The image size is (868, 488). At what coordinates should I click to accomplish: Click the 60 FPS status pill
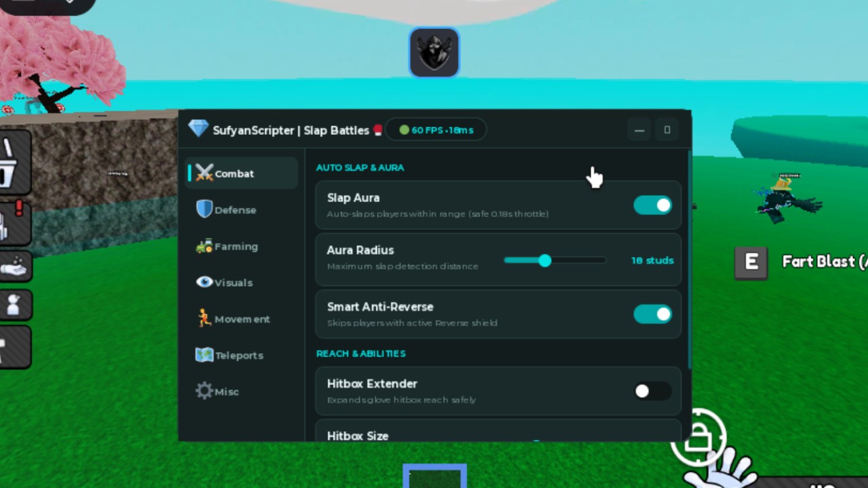coord(436,130)
